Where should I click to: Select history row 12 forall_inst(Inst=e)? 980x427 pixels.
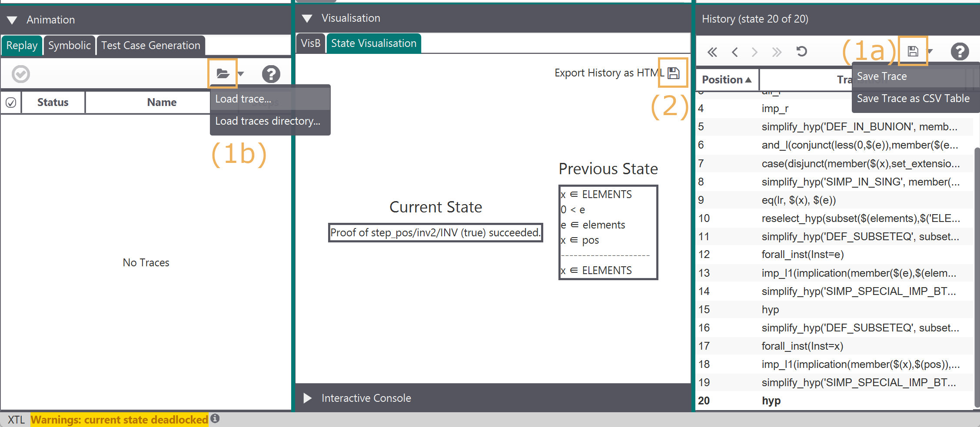(802, 255)
